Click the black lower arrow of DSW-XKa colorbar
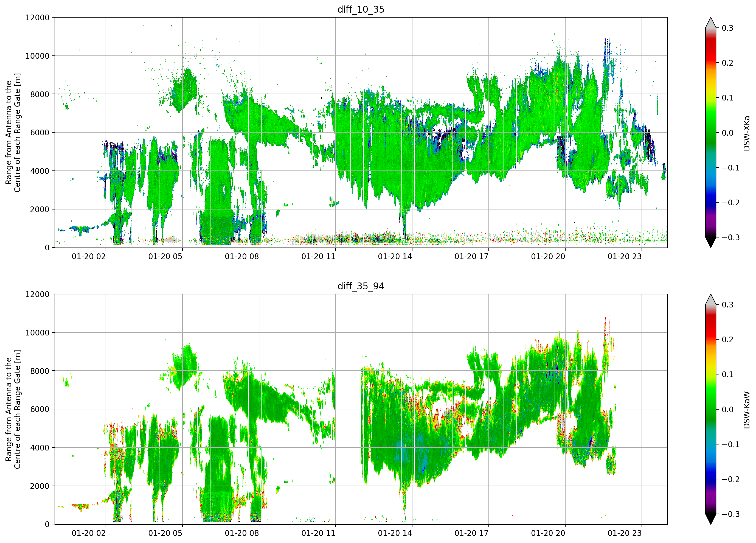Screen dimensions: 756x543 click(711, 242)
